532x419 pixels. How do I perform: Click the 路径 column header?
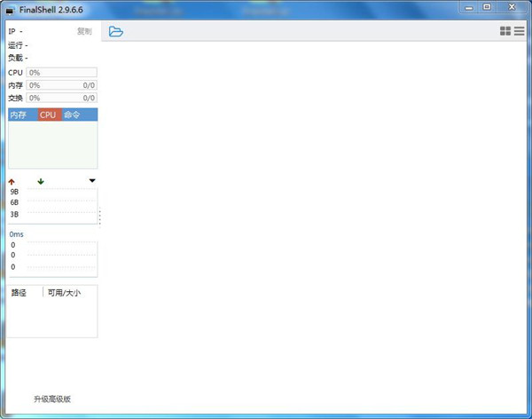(x=19, y=292)
